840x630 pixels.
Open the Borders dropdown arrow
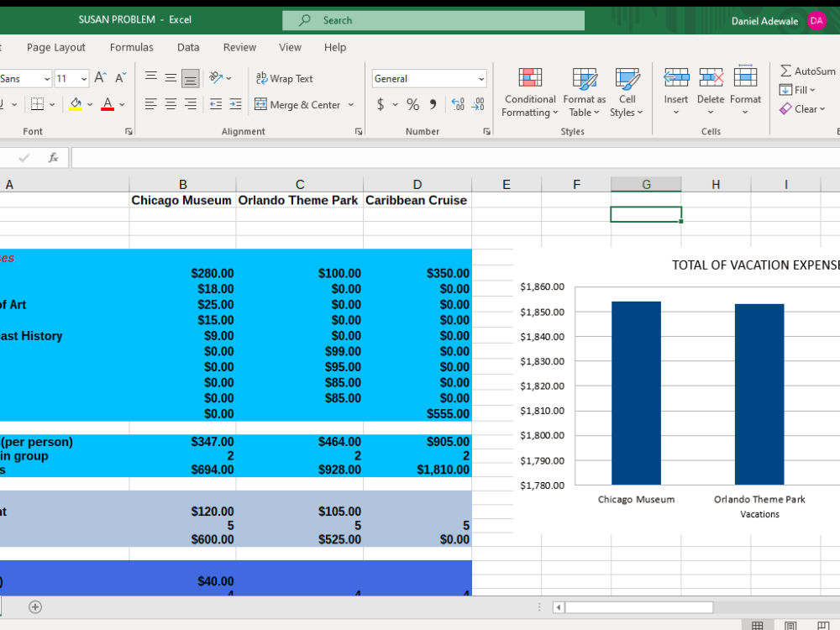[x=52, y=104]
